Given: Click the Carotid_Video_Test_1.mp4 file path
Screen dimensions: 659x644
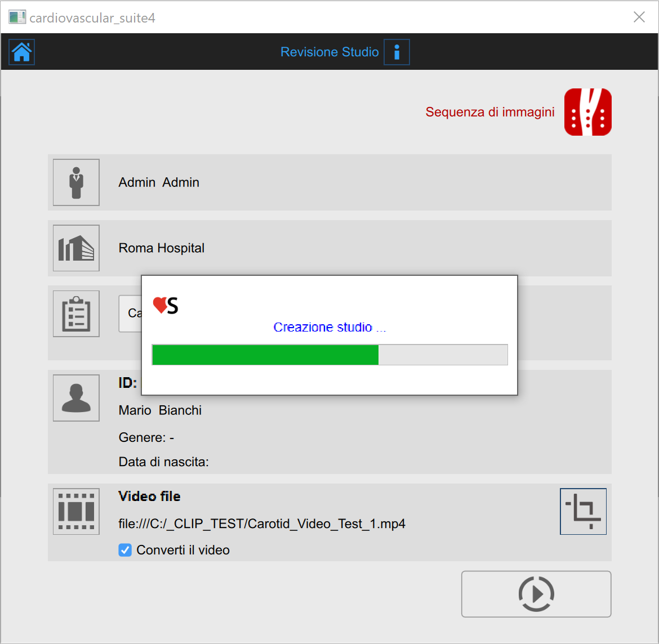Looking at the screenshot, I should pyautogui.click(x=262, y=524).
